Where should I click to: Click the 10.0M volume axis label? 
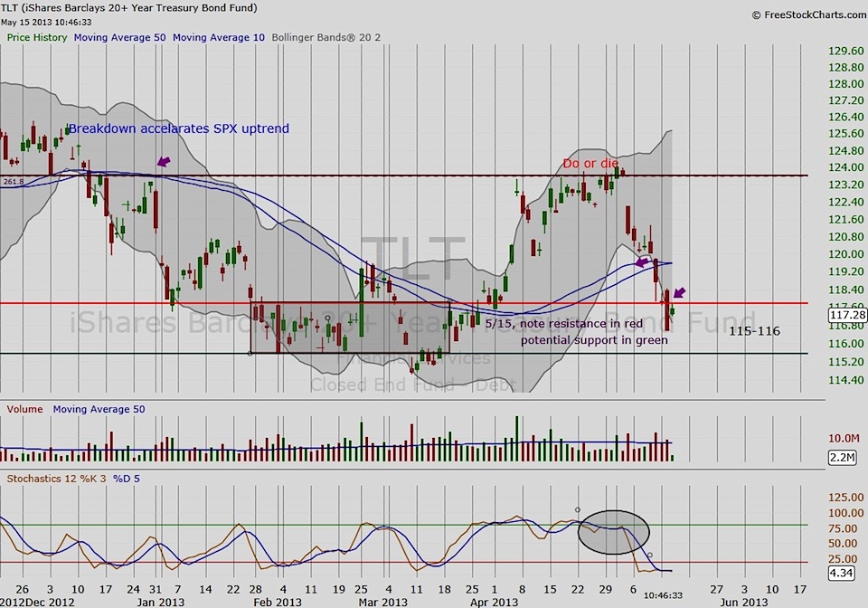[844, 439]
